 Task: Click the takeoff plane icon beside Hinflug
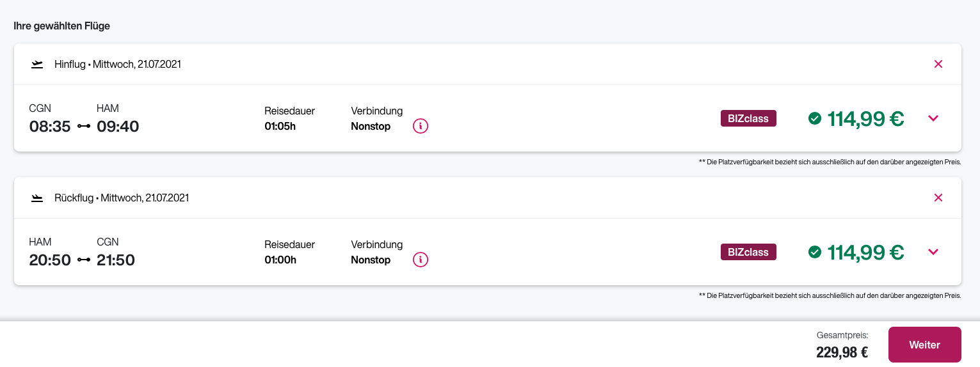[x=37, y=64]
